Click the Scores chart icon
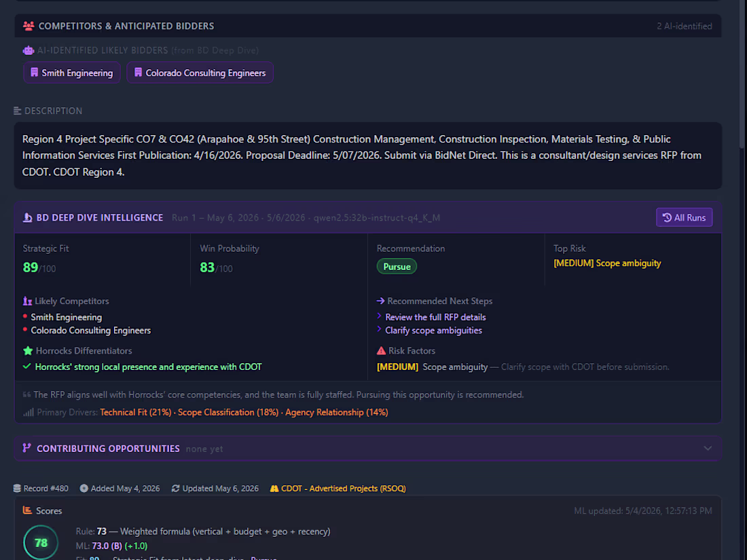747x560 pixels. coord(28,510)
